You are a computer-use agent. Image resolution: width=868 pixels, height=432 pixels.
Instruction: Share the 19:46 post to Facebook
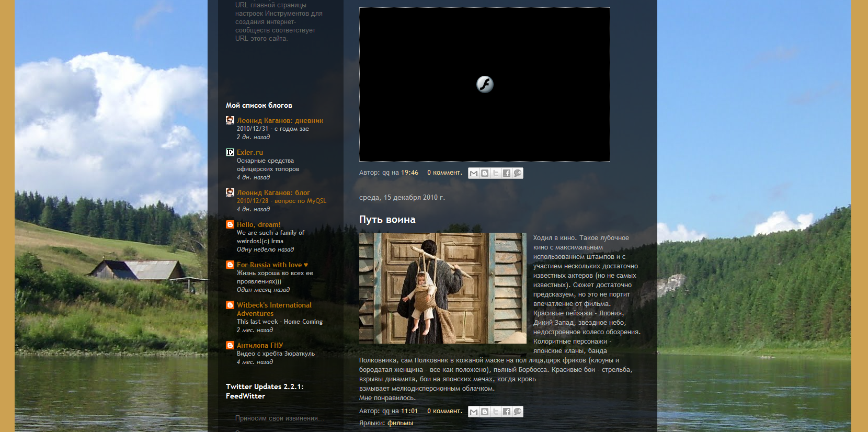pyautogui.click(x=507, y=173)
